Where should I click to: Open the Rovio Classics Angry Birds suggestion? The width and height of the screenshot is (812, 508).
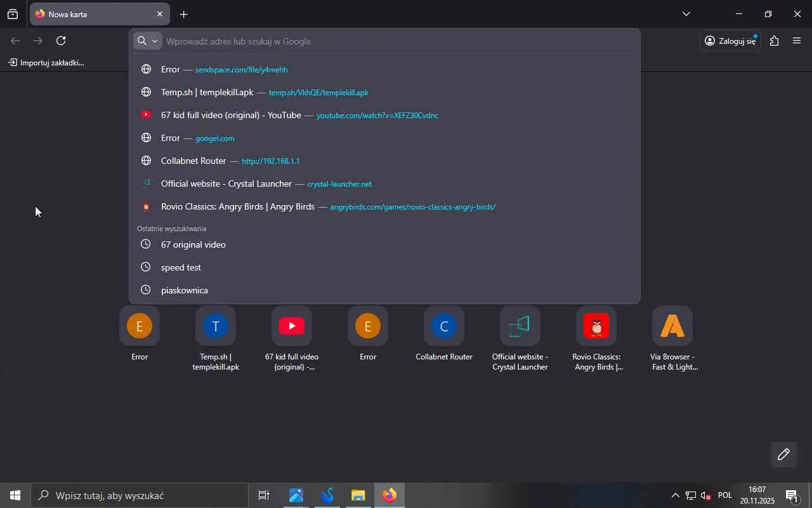pyautogui.click(x=384, y=206)
